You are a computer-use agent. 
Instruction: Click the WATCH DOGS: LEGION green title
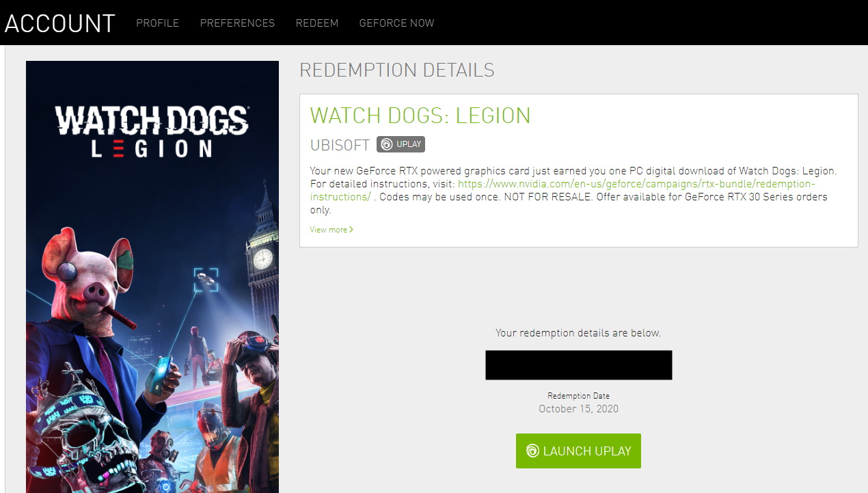(x=420, y=116)
